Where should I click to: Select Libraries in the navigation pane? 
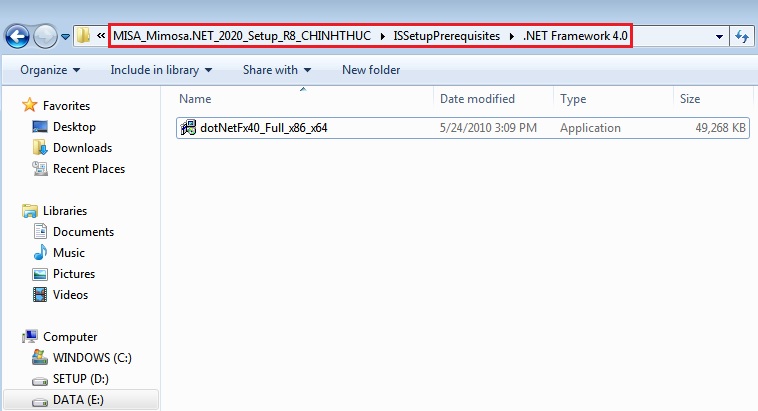[x=65, y=211]
